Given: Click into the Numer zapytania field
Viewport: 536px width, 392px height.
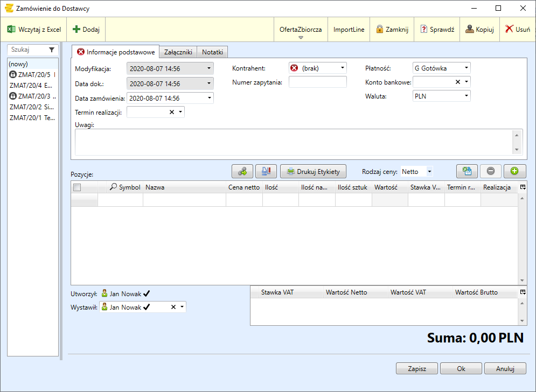Looking at the screenshot, I should point(318,82).
